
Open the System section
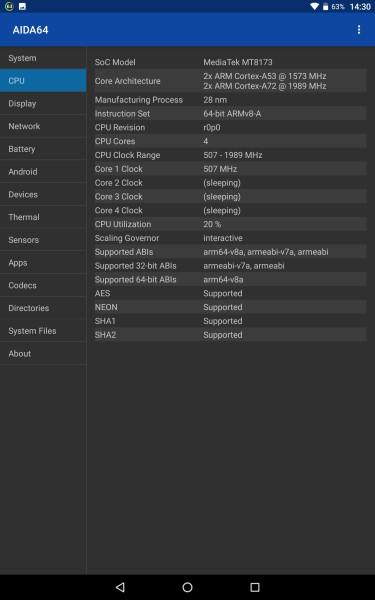coord(43,58)
